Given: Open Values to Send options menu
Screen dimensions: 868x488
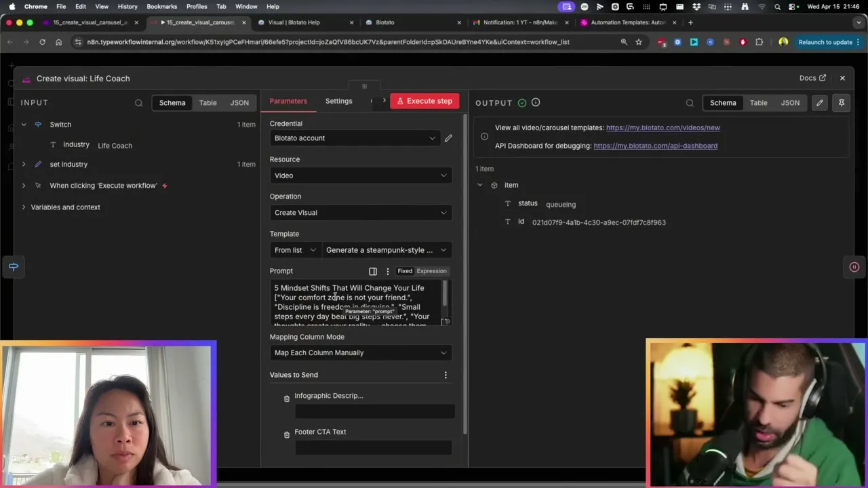Looking at the screenshot, I should tap(446, 375).
